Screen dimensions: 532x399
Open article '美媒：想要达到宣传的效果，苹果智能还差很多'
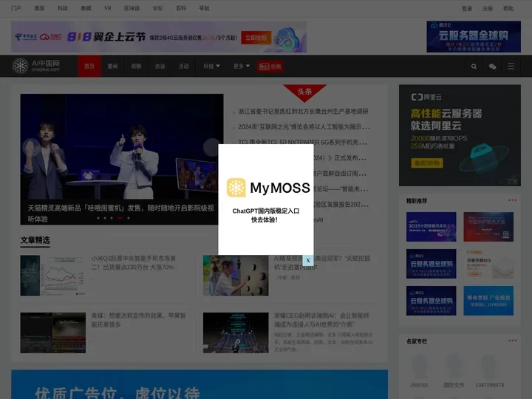138,320
